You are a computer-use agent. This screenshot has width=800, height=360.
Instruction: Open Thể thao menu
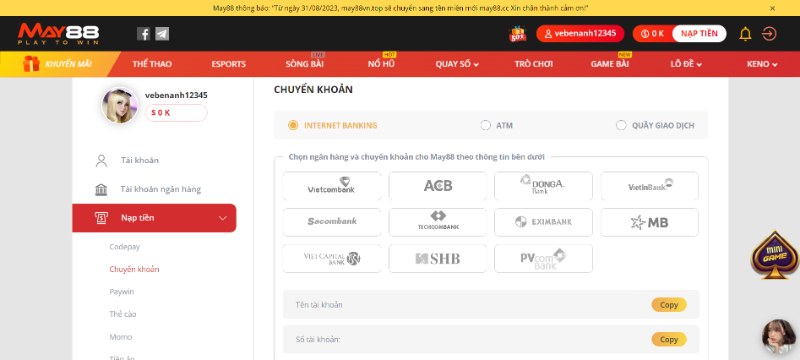click(x=152, y=64)
